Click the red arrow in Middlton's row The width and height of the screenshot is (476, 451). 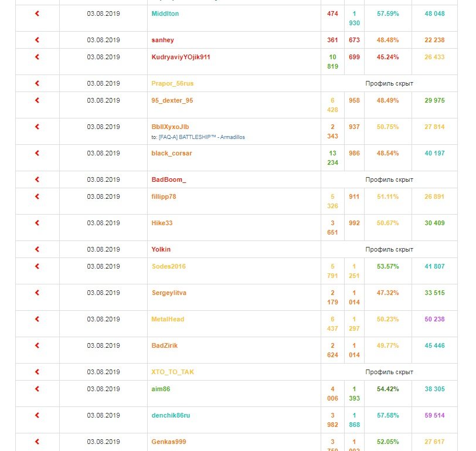(37, 13)
